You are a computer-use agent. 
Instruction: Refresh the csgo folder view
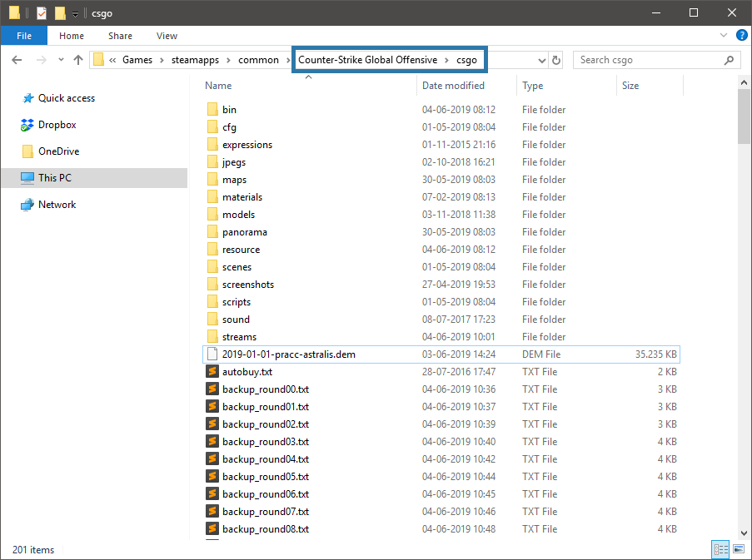[555, 61]
